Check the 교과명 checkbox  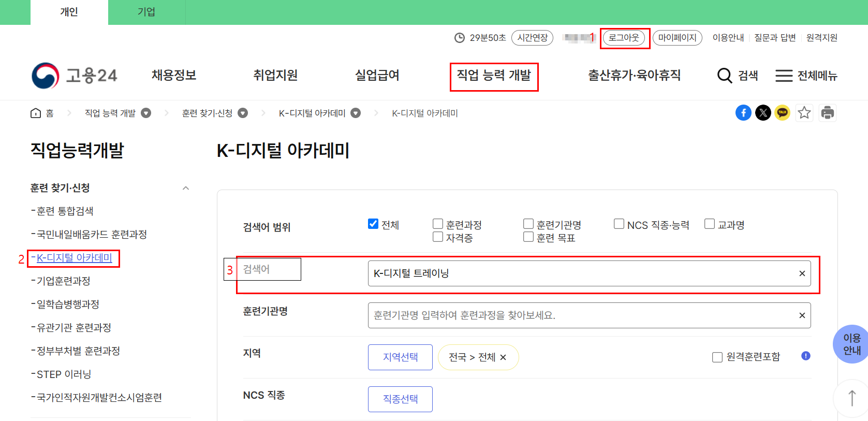(710, 224)
